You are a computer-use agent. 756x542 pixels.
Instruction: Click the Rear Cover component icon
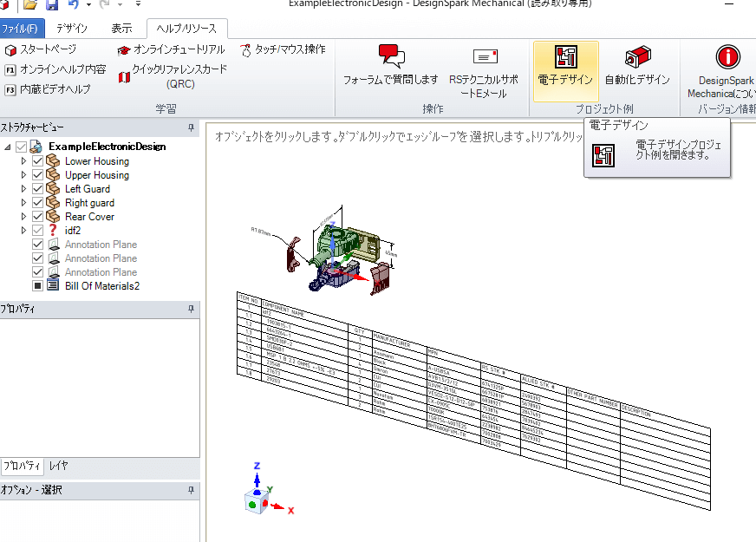click(x=53, y=217)
